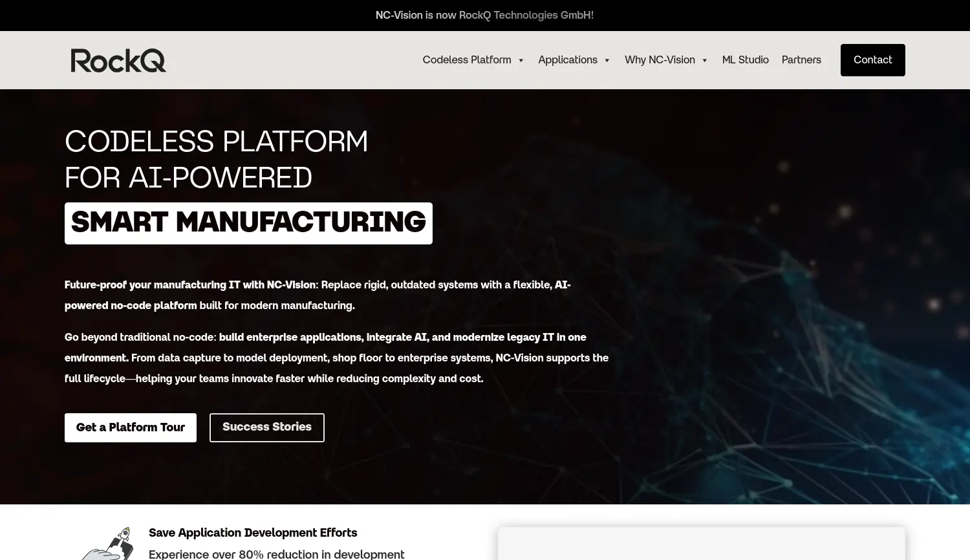Click Get a Platform Tour button
Viewport: 970px width, 560px height.
(131, 427)
